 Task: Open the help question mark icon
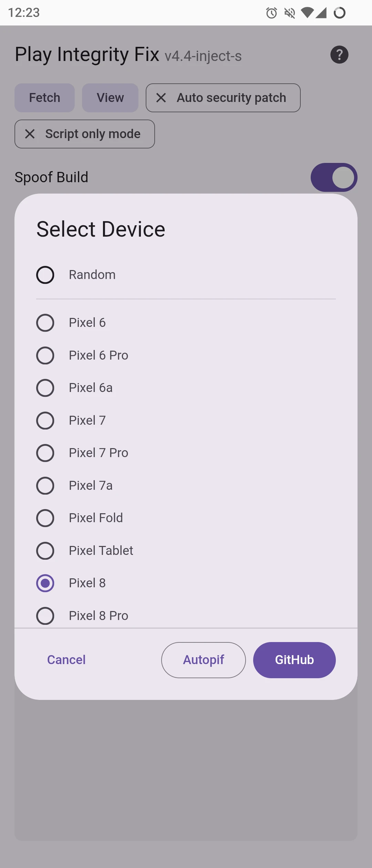(x=339, y=55)
